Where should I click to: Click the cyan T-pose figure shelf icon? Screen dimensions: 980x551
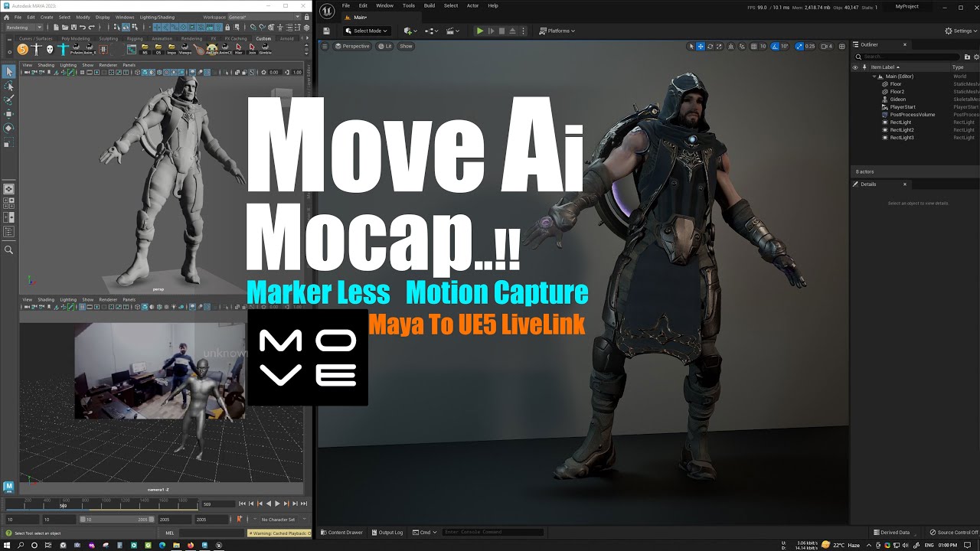click(64, 49)
